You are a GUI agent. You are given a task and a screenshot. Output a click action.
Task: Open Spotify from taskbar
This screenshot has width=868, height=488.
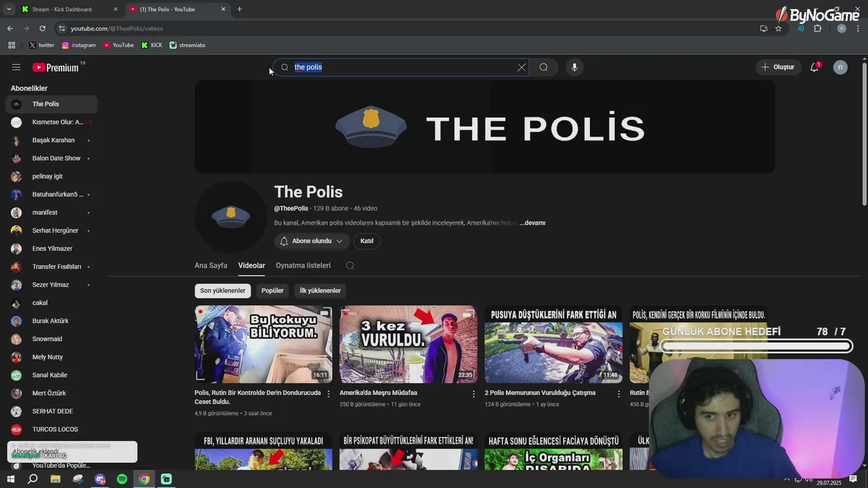coord(122,479)
